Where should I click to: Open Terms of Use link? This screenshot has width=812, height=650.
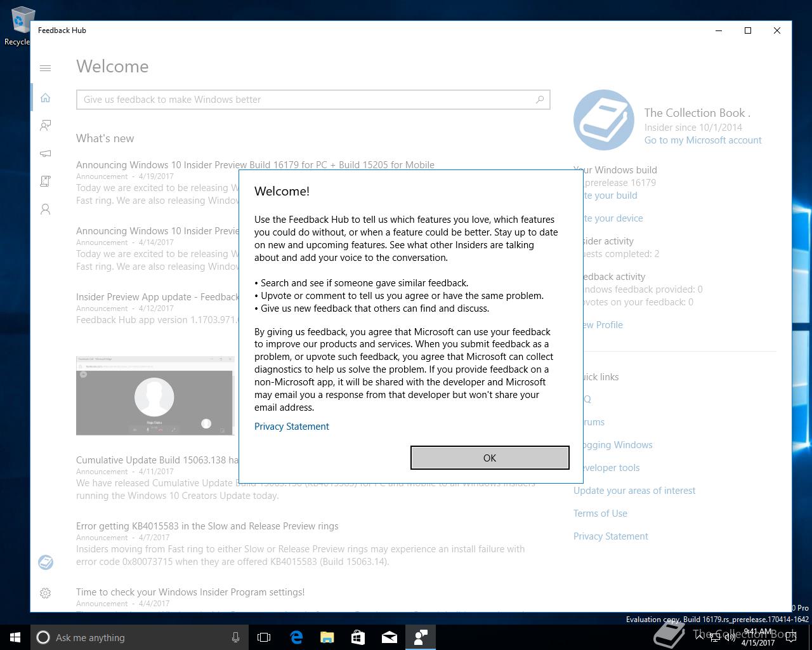click(x=600, y=514)
